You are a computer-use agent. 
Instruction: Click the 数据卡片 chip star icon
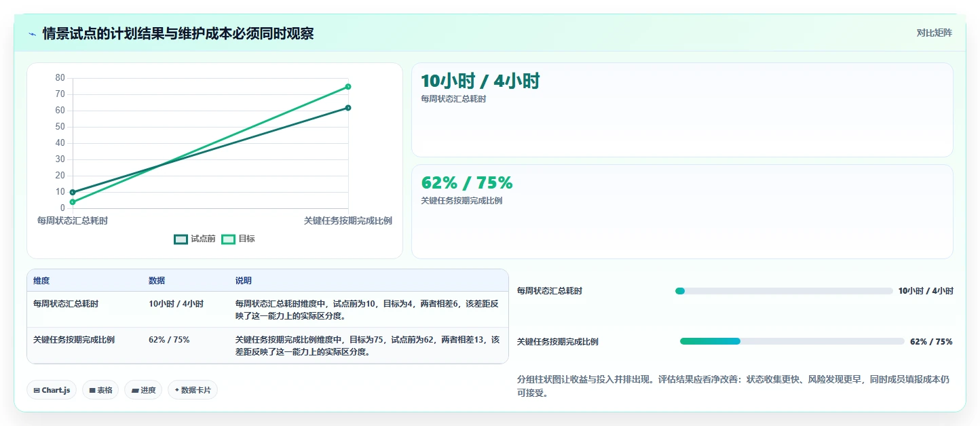(177, 390)
